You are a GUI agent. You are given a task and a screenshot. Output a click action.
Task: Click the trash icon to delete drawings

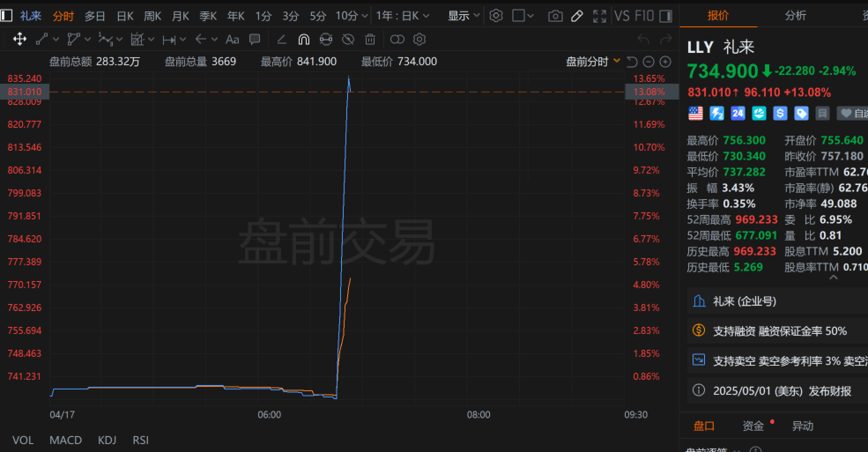(370, 39)
